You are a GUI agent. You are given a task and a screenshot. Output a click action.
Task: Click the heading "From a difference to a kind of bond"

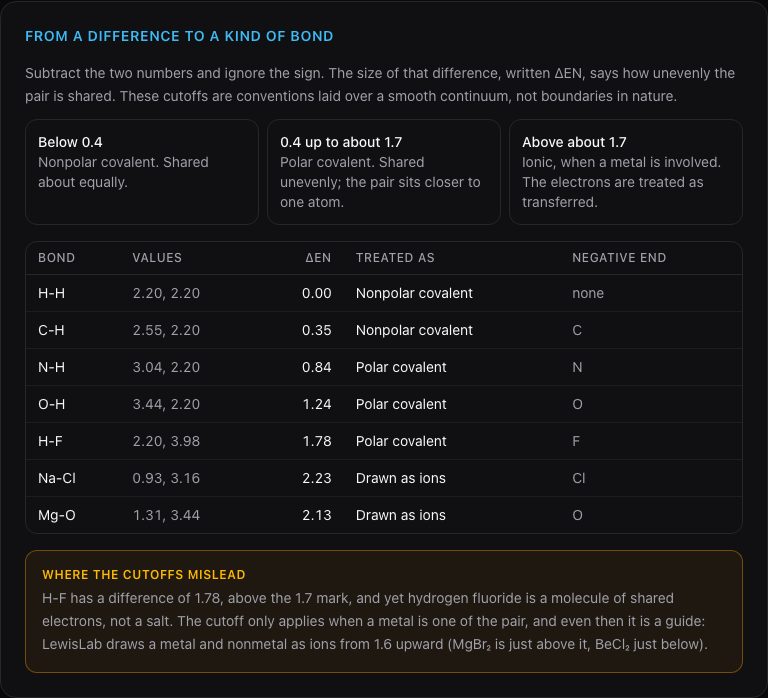179,36
